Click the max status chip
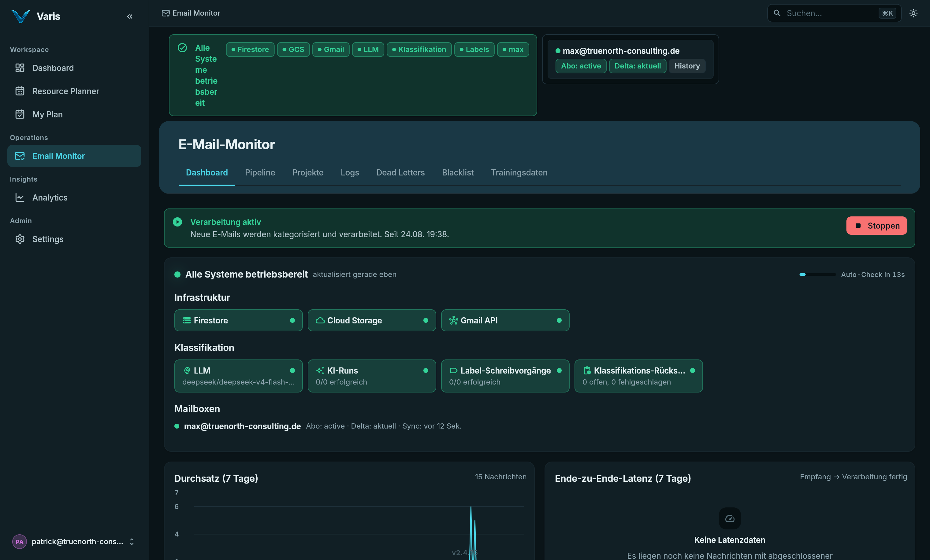 (513, 50)
